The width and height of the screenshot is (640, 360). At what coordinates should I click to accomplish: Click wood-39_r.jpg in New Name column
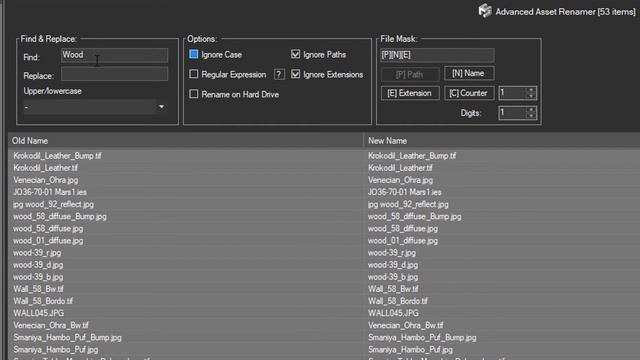point(392,253)
